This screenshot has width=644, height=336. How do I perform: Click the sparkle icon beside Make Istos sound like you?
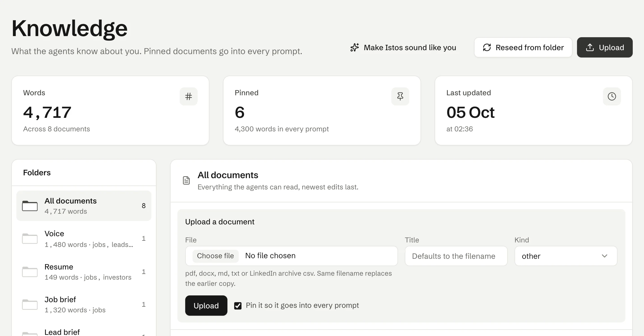[355, 47]
